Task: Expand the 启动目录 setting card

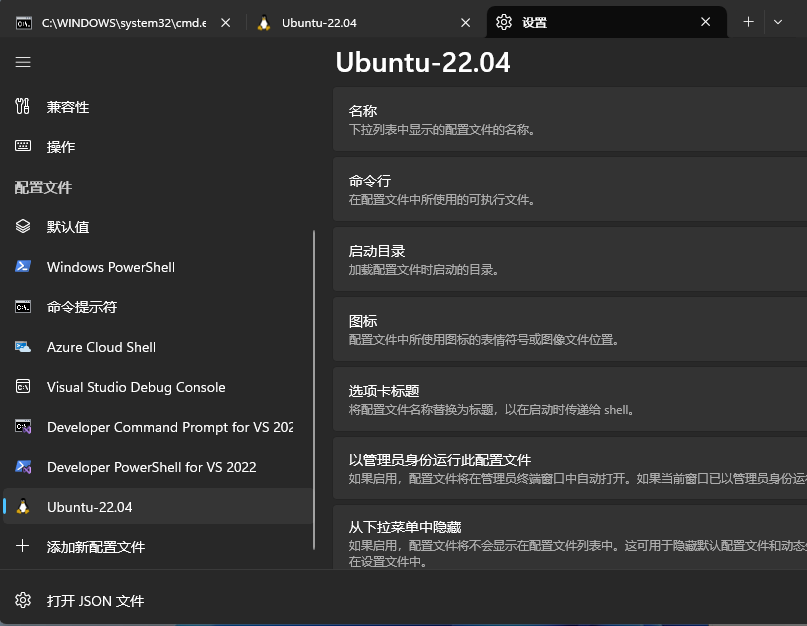Action: click(x=570, y=259)
